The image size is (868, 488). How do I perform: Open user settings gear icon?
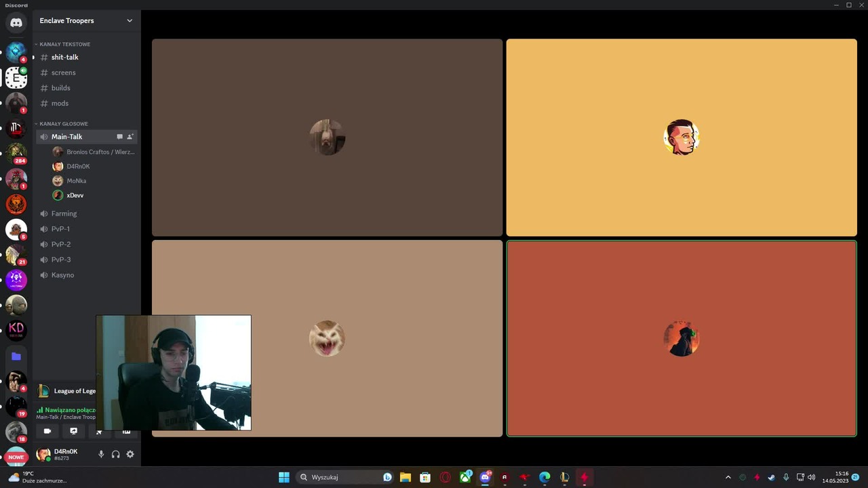coord(130,454)
